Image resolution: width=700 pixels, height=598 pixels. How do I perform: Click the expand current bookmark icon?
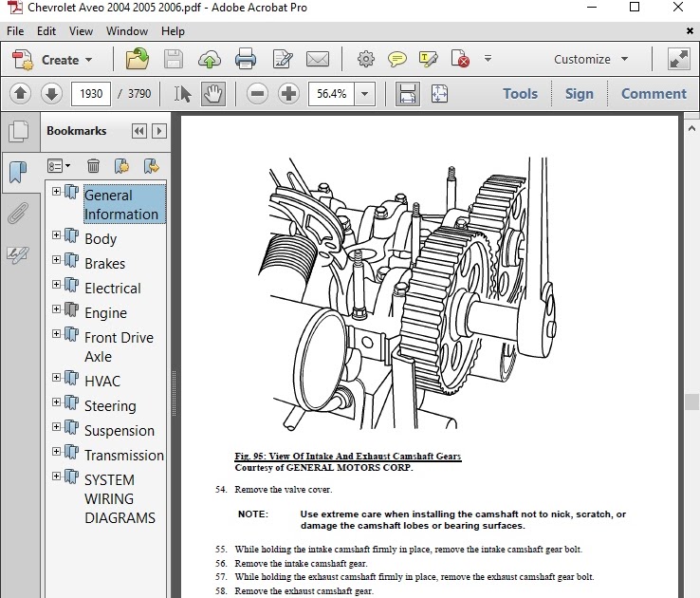[152, 166]
